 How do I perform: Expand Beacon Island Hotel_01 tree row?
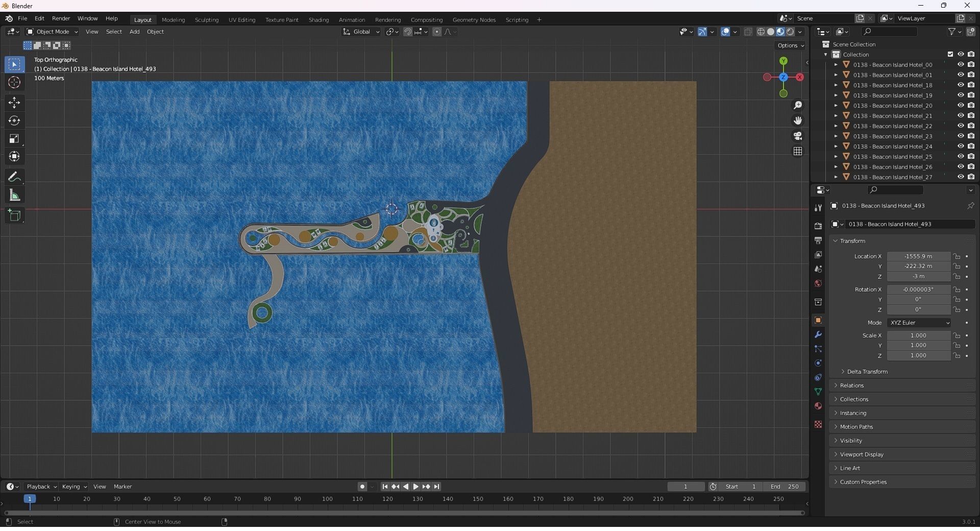[836, 75]
